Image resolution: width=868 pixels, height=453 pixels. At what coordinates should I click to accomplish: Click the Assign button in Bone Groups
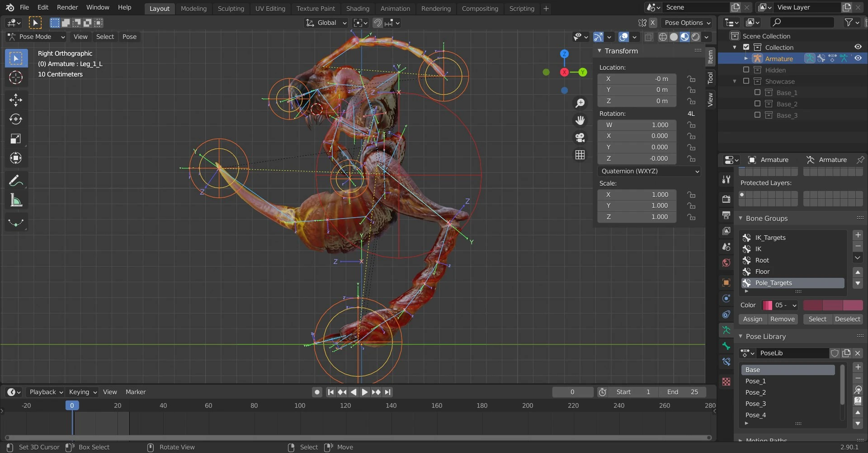tap(752, 319)
